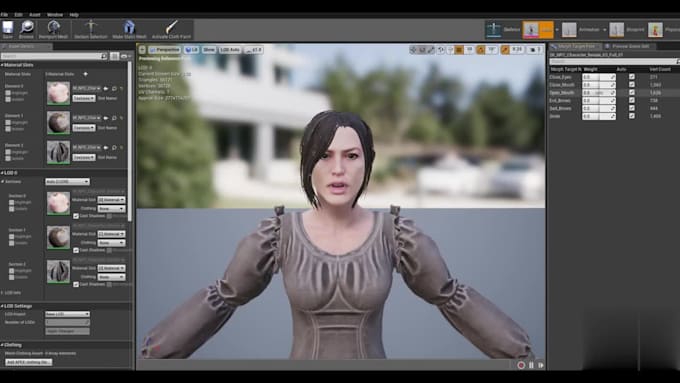Open the File menu
Viewport: 680px width, 383px height.
click(x=4, y=15)
